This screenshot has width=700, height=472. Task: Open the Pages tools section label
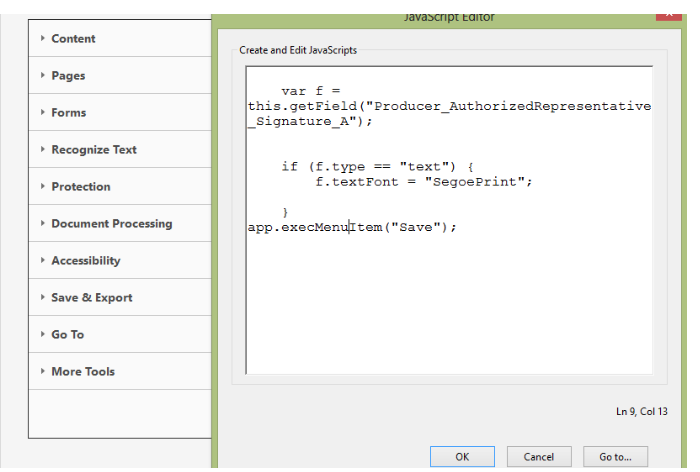68,76
